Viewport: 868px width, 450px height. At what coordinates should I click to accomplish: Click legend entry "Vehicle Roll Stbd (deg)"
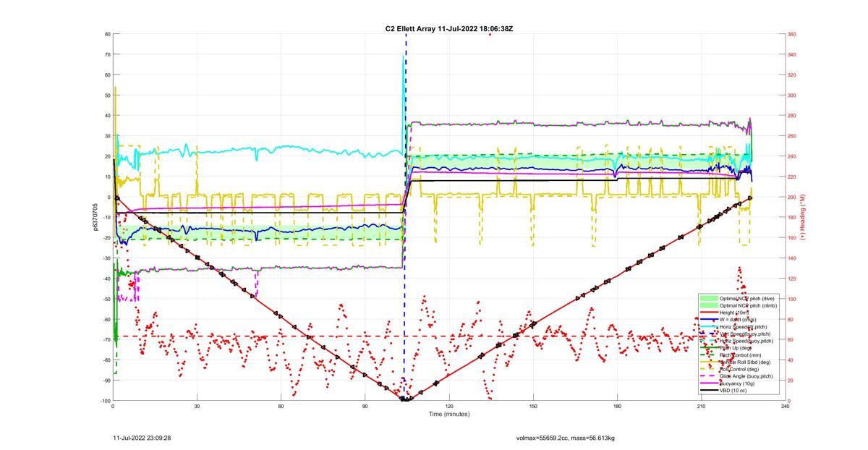point(745,362)
